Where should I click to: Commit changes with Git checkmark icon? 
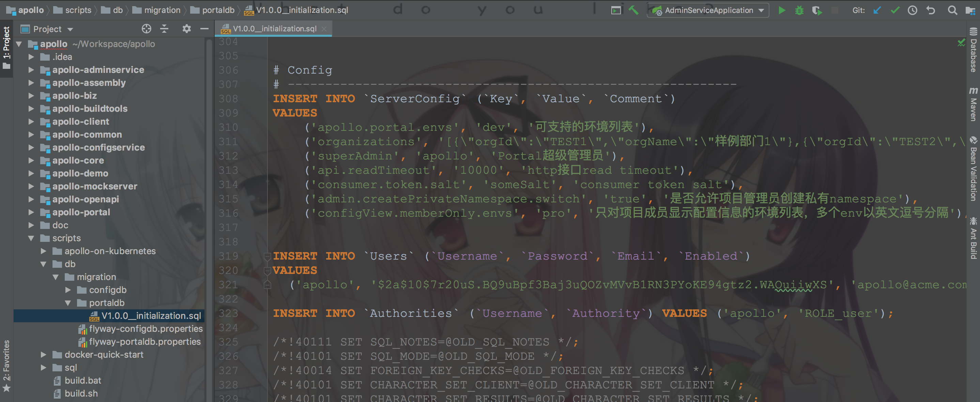[895, 10]
